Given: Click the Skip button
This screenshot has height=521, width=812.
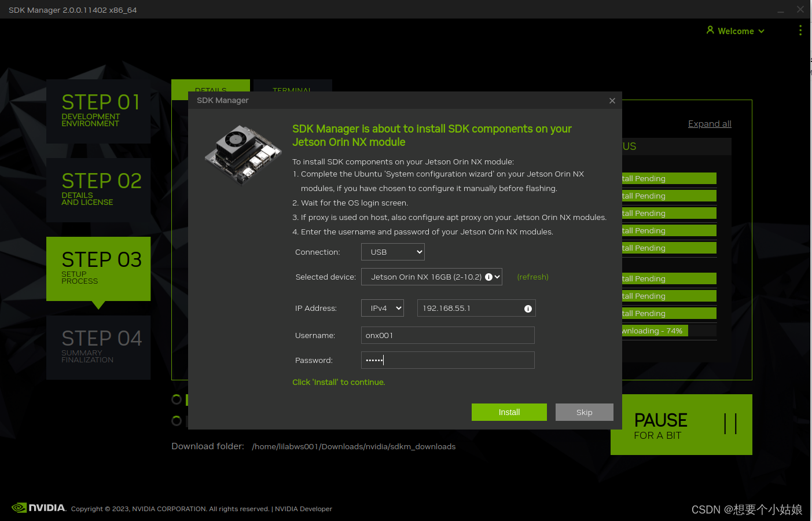Looking at the screenshot, I should click(584, 412).
